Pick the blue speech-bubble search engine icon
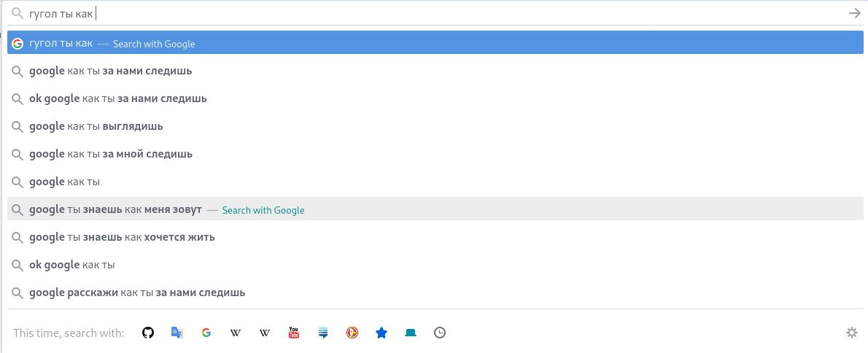Image resolution: width=868 pixels, height=353 pixels. [x=323, y=333]
